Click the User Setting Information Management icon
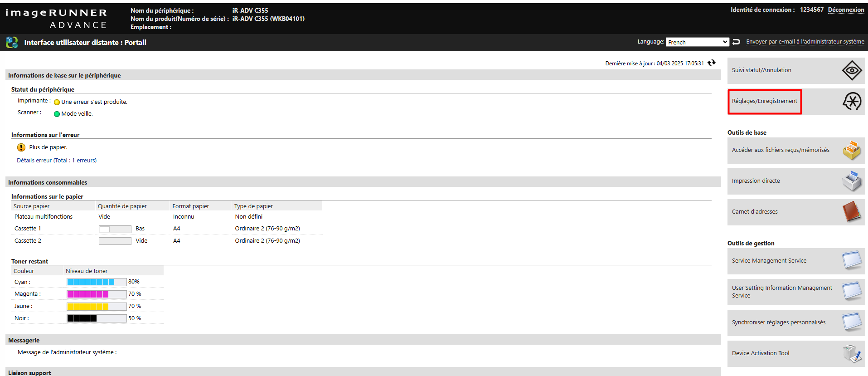Image resolution: width=868 pixels, height=376 pixels. (852, 291)
